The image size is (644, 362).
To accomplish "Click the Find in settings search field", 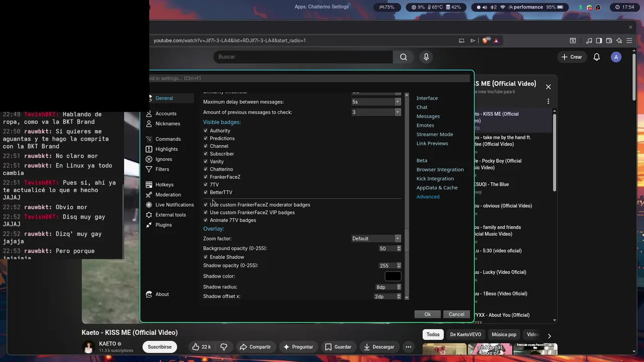I will coord(309,78).
